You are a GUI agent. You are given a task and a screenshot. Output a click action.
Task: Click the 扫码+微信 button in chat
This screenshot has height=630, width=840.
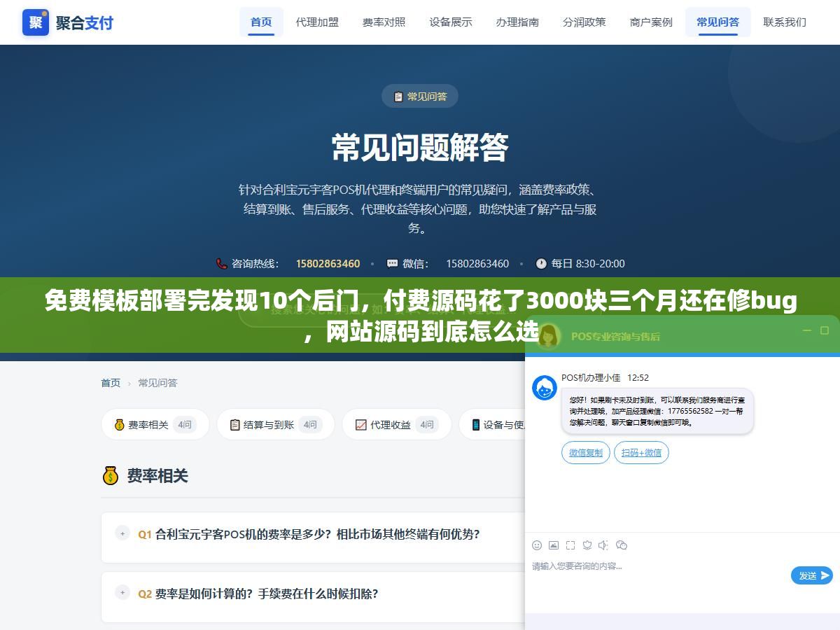tap(642, 452)
